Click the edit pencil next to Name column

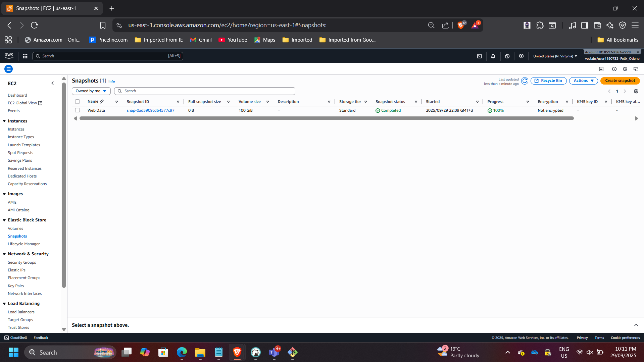tap(102, 102)
